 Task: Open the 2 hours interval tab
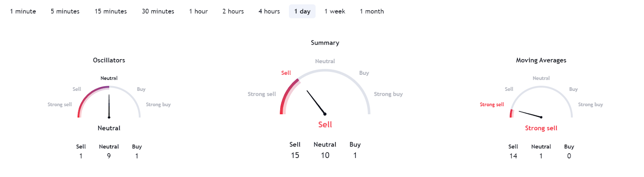coord(233,11)
